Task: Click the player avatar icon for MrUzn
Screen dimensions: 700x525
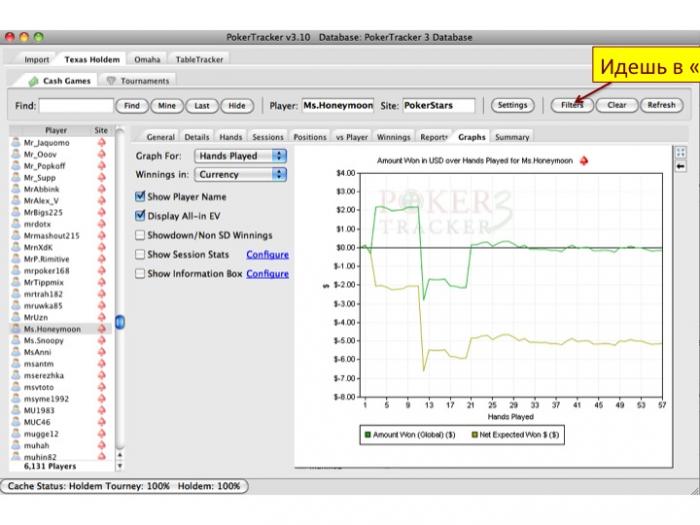Action: [16, 317]
